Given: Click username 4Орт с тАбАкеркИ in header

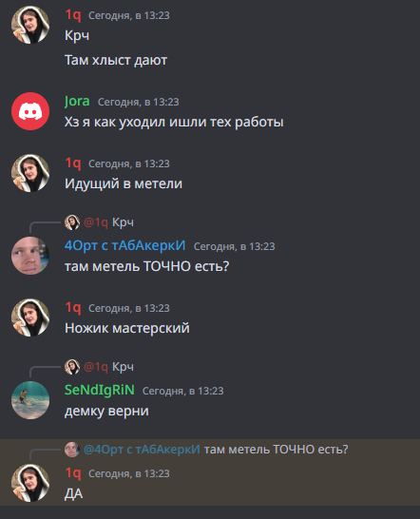Looking at the screenshot, I should point(124,245).
